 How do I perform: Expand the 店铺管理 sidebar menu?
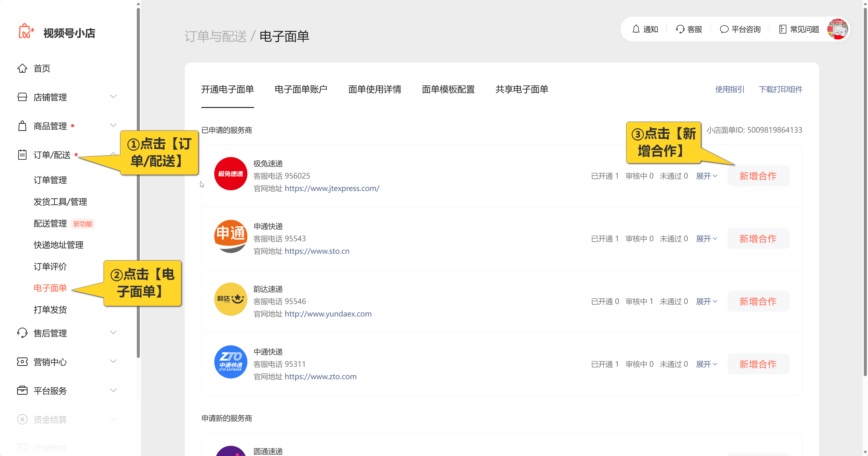pos(113,97)
